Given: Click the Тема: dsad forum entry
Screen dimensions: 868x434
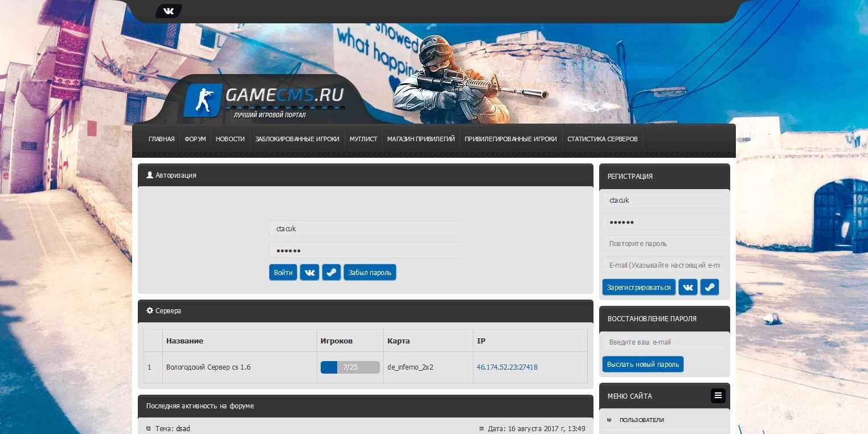Looking at the screenshot, I should pos(173,428).
